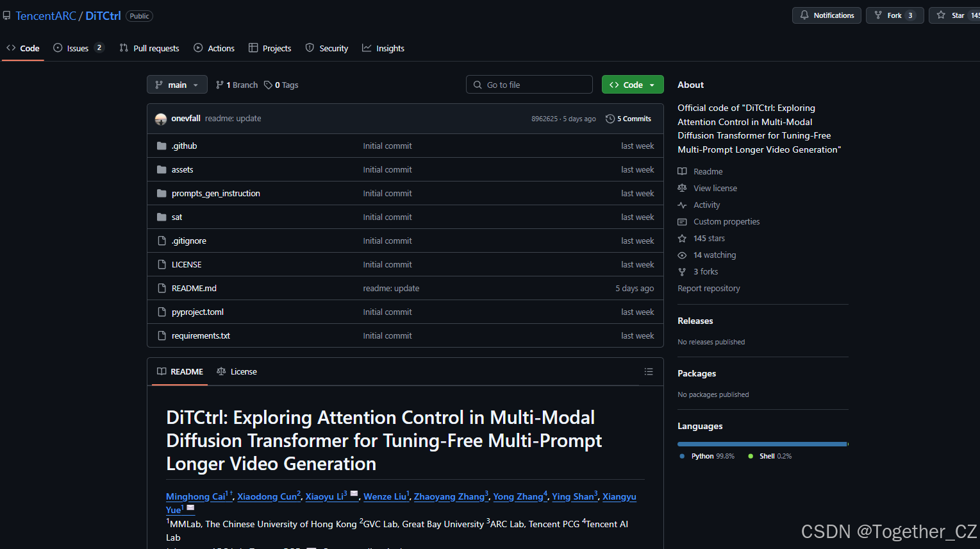Open the 1 Branch link
This screenshot has height=549, width=980.
click(x=237, y=85)
